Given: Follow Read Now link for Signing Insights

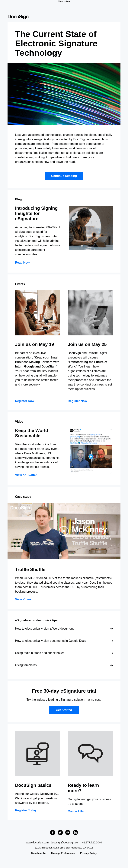Looking at the screenshot, I should pyautogui.click(x=22, y=262).
